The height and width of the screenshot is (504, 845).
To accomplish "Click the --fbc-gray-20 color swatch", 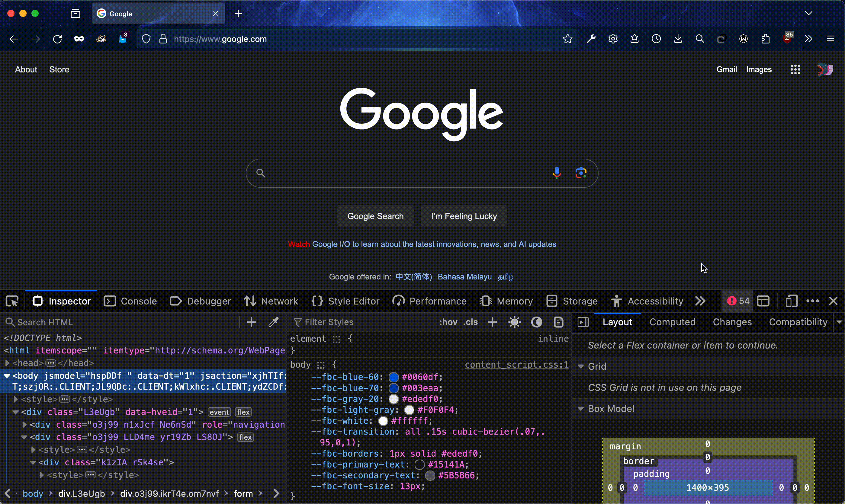I will (x=394, y=399).
